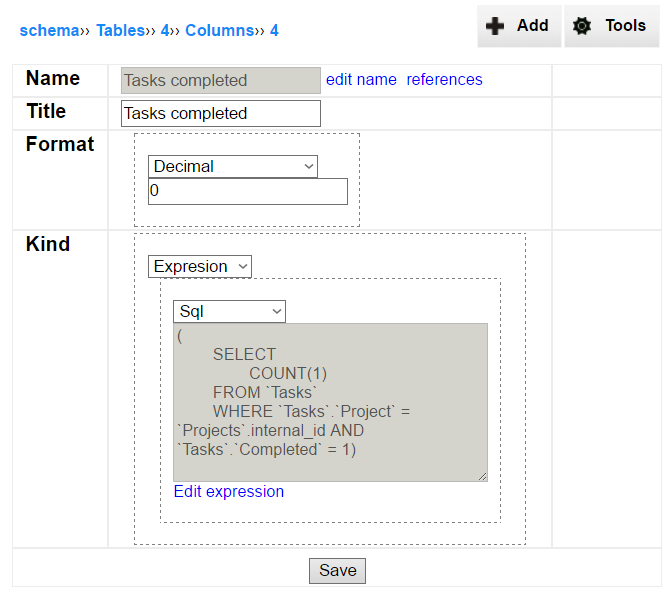The height and width of the screenshot is (599, 667).
Task: Click the table 4 breadcrumb link
Action: 165,31
